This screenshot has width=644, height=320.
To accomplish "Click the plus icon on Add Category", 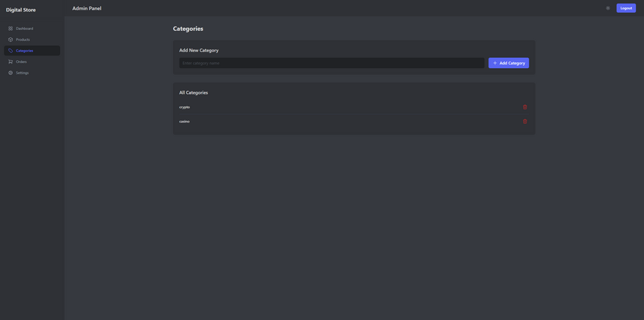I will click(x=495, y=63).
